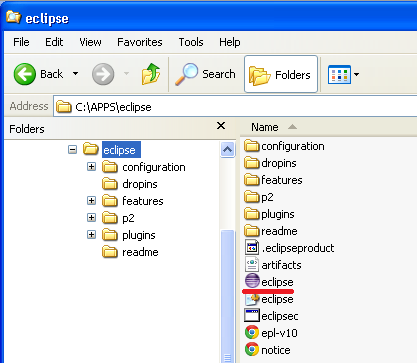The height and width of the screenshot is (363, 417).
Task: Go up one folder level icon
Action: pos(151,74)
